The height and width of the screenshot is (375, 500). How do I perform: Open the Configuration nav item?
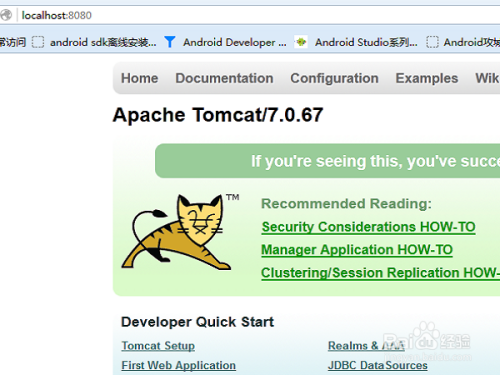(x=334, y=78)
